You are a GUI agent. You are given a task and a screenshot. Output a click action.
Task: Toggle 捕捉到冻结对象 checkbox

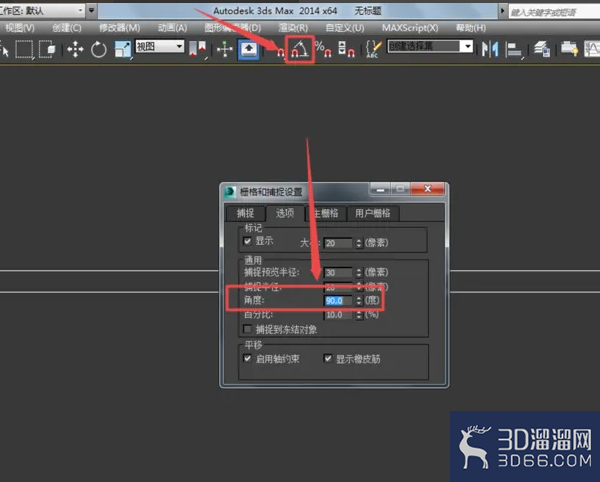tap(247, 329)
